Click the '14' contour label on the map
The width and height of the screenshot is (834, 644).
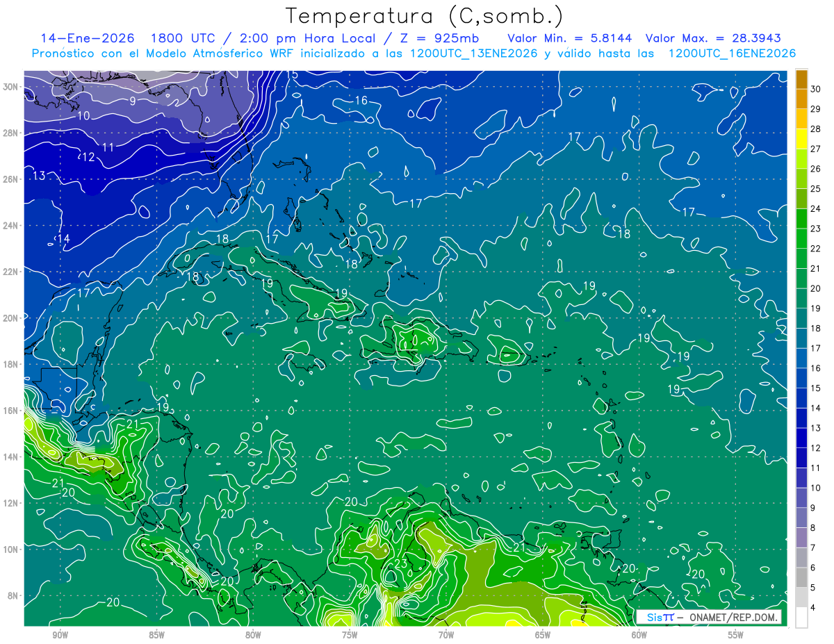click(x=63, y=239)
